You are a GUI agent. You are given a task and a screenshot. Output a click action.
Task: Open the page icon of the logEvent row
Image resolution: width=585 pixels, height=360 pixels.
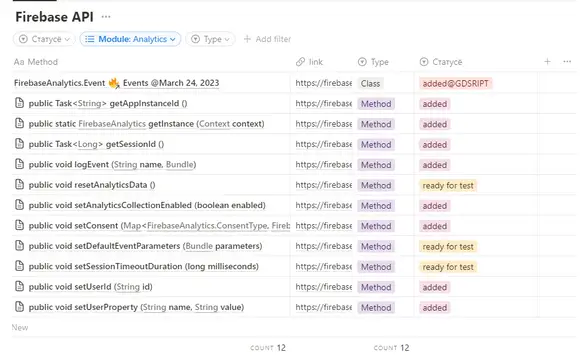pos(19,164)
